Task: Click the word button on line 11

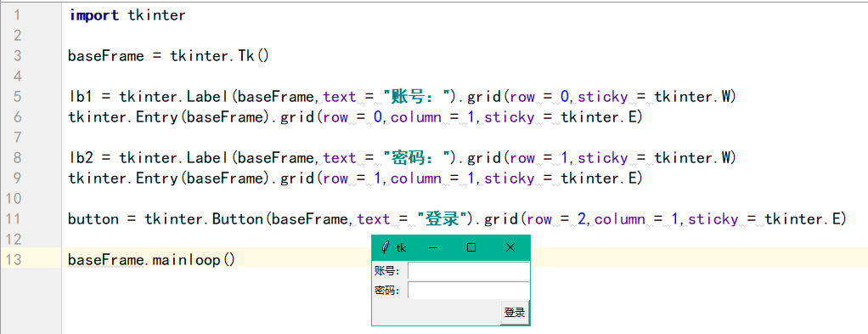Action: point(93,218)
